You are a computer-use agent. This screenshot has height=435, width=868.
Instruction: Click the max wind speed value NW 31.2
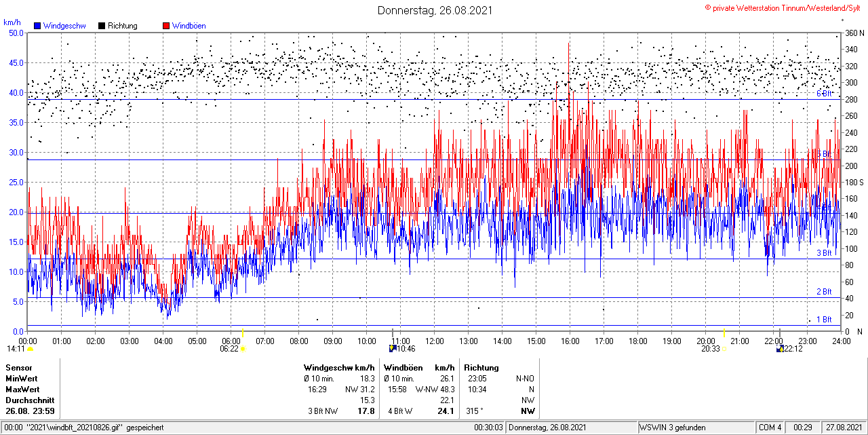pos(360,390)
